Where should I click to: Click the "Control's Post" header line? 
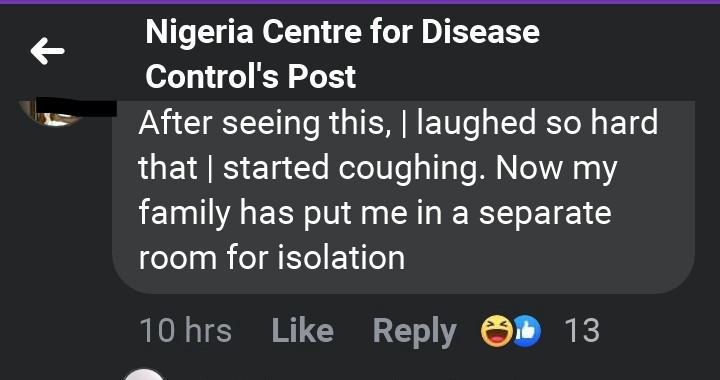[251, 76]
